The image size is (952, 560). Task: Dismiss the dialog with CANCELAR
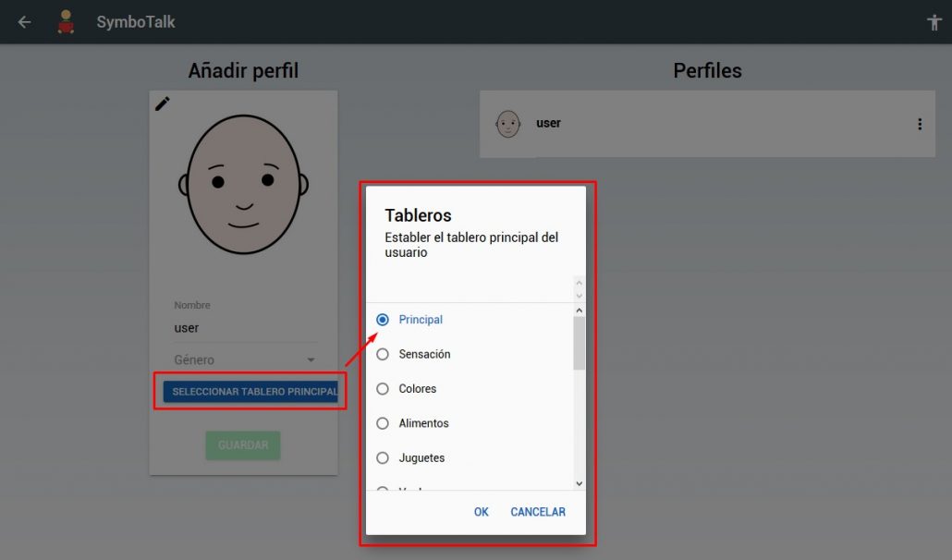click(538, 511)
